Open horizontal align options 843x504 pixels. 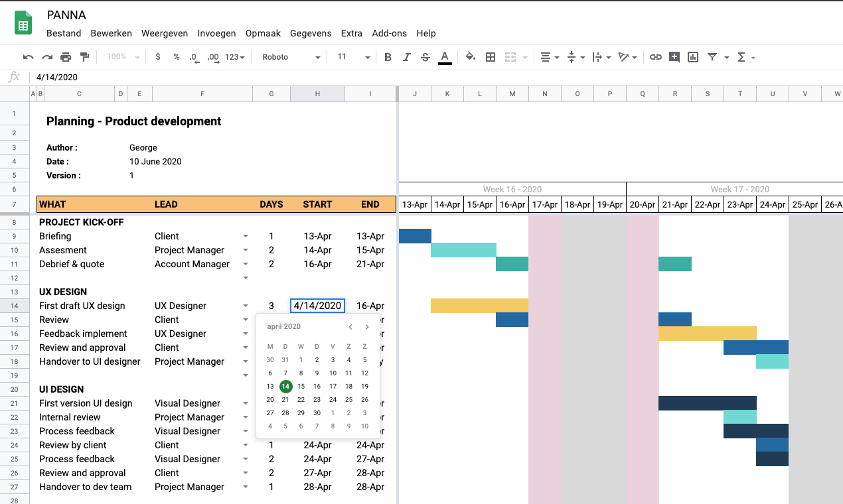[550, 57]
